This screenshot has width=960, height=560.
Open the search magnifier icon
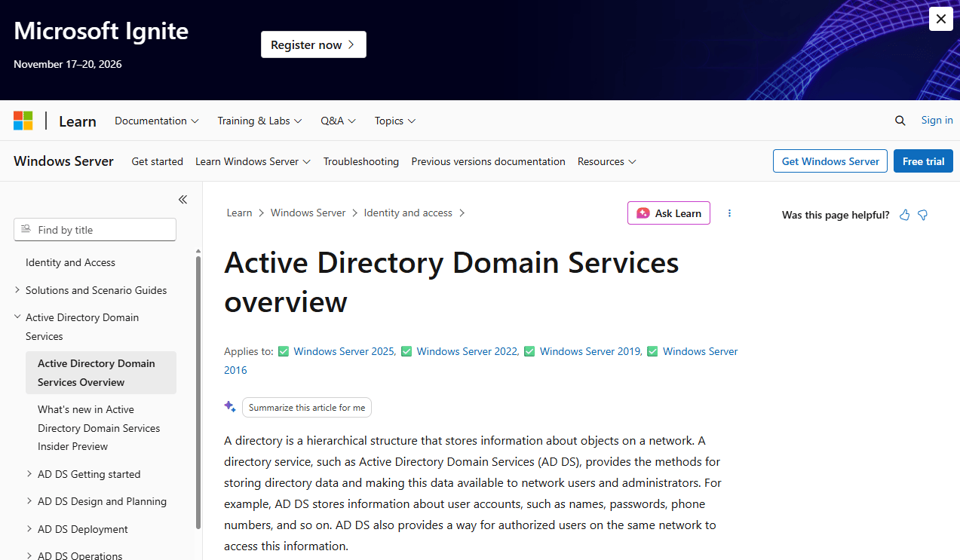[900, 121]
